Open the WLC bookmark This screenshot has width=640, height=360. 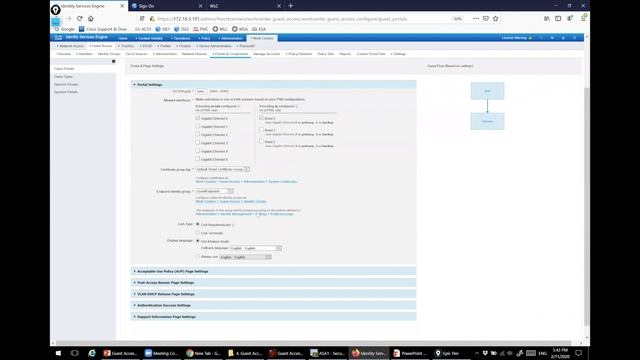220,29
